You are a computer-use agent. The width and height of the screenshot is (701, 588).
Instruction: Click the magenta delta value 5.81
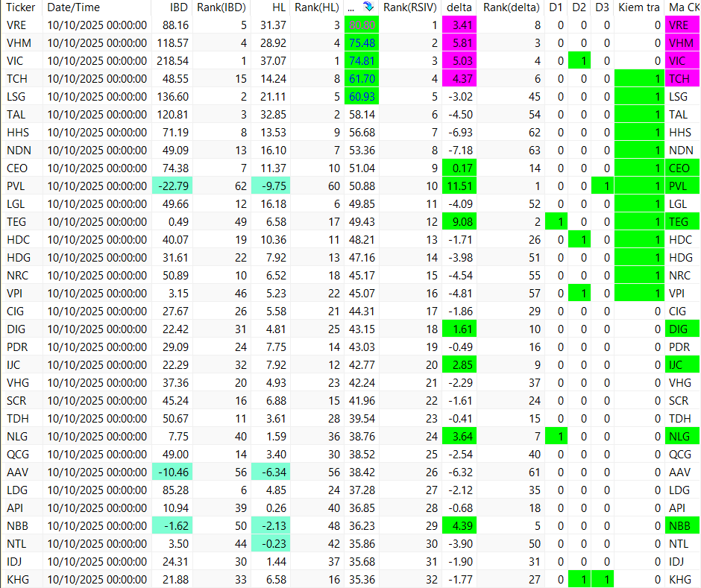click(459, 43)
